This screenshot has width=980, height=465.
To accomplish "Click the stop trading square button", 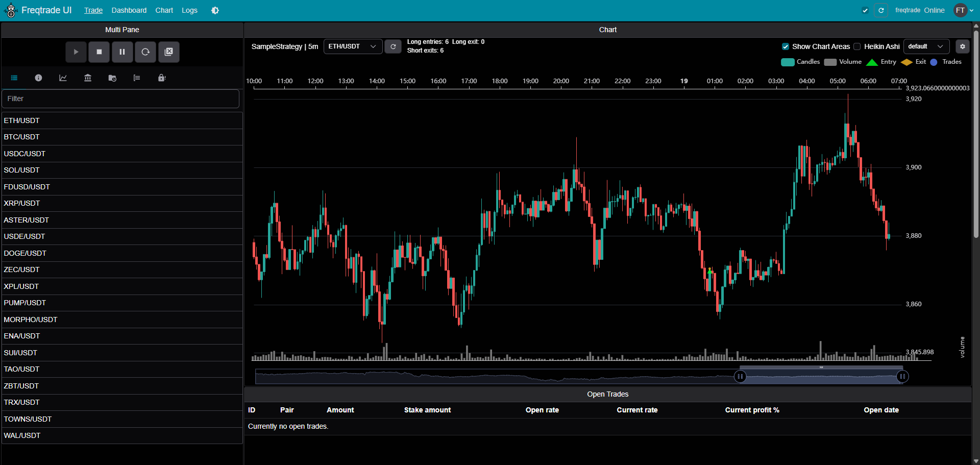I will pos(99,52).
